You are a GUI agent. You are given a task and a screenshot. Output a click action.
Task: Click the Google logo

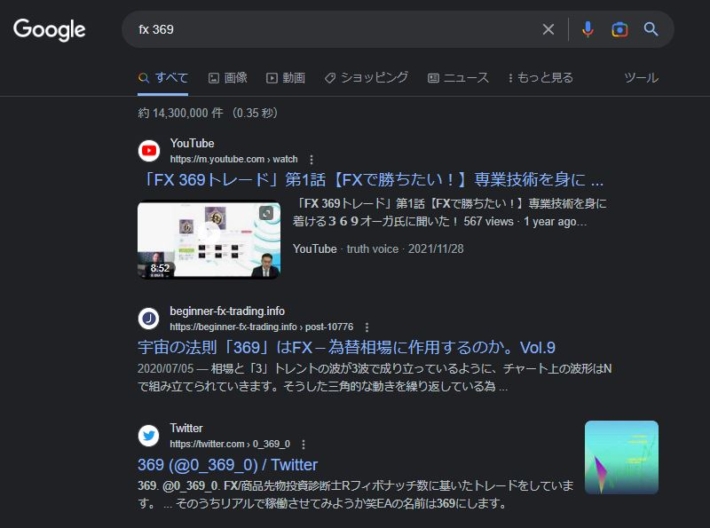49,30
